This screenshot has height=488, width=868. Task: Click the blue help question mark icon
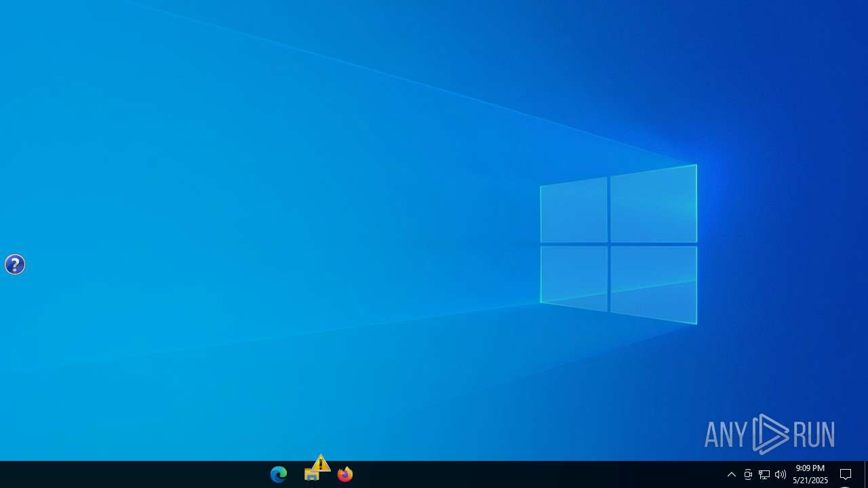15,264
